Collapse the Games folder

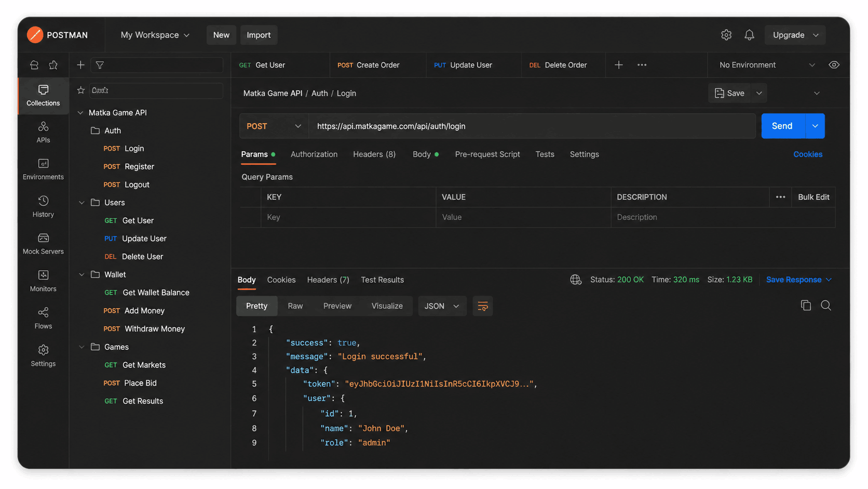click(82, 347)
